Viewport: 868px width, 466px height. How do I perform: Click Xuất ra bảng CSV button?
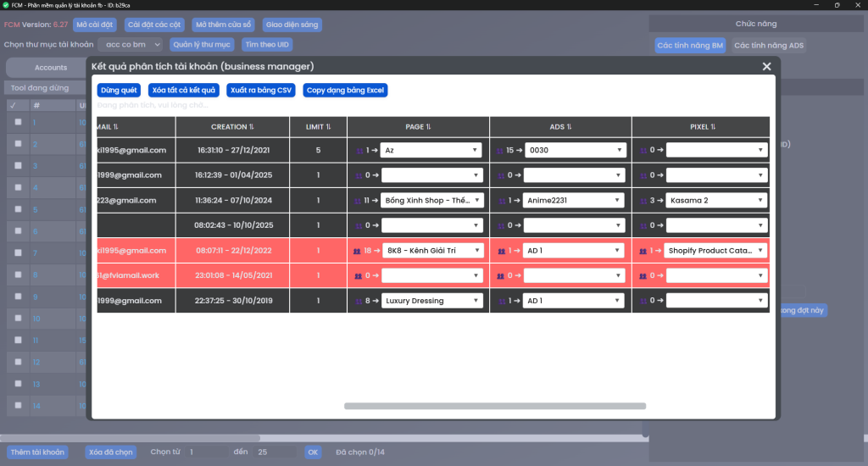[261, 90]
